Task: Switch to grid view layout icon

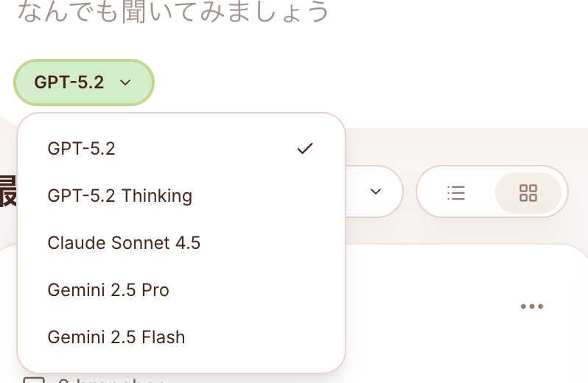Action: click(528, 193)
